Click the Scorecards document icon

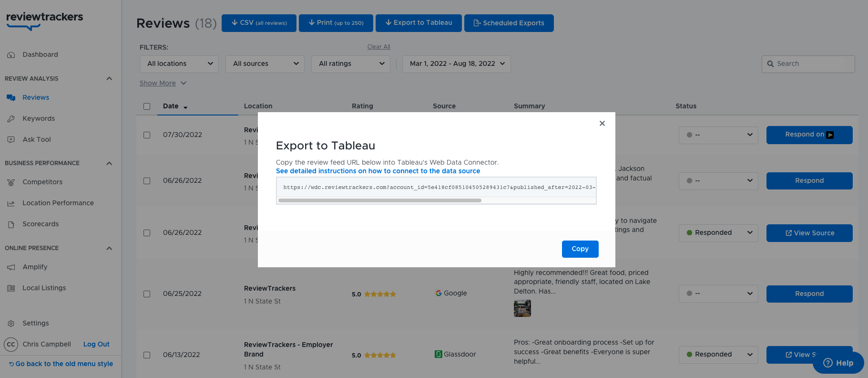click(11, 224)
